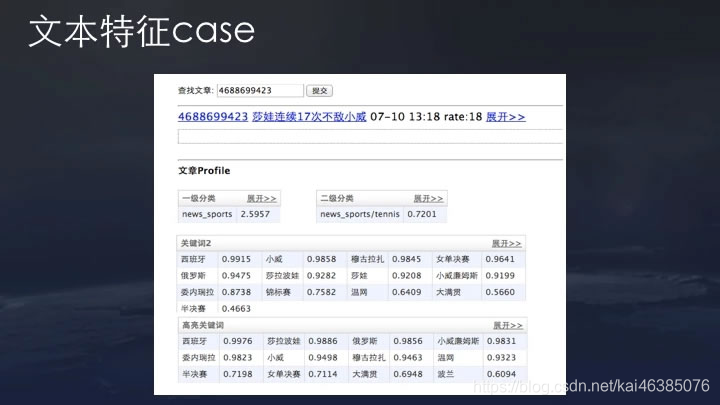Expand the 一级分类 table
This screenshot has width=720, height=405.
(261, 198)
